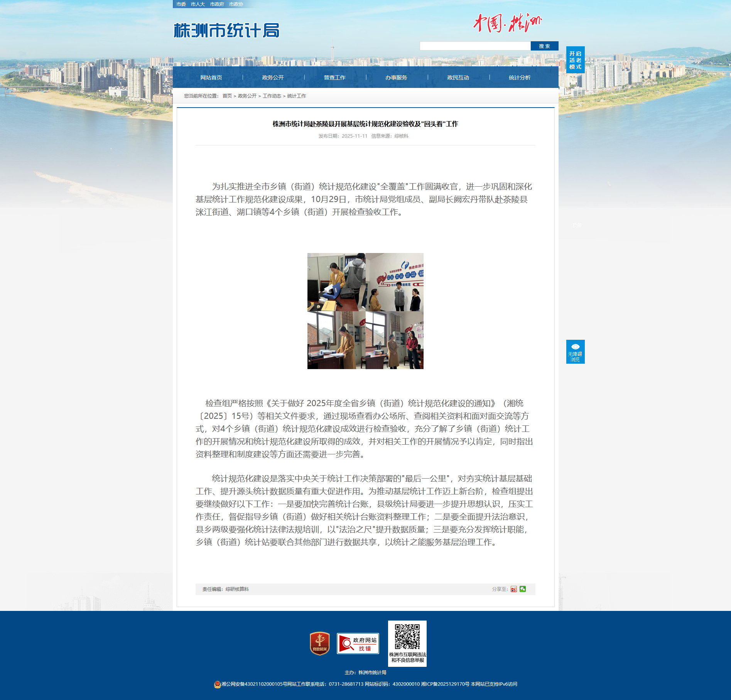
Task: Toggle 无障碍浏览 accessibility browsing
Action: (x=575, y=352)
